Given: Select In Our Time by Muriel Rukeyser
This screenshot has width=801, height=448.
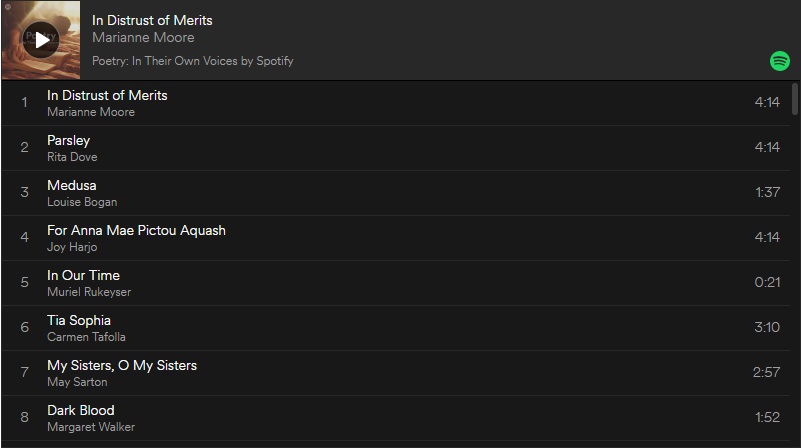Looking at the screenshot, I should click(395, 283).
